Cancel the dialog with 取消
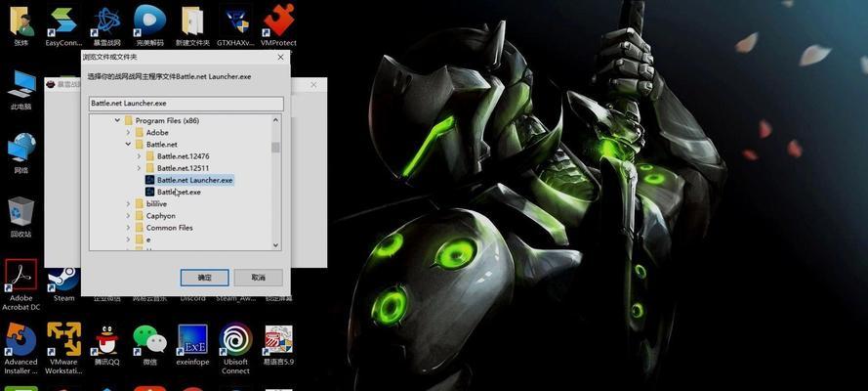The height and width of the screenshot is (391, 868). click(259, 278)
